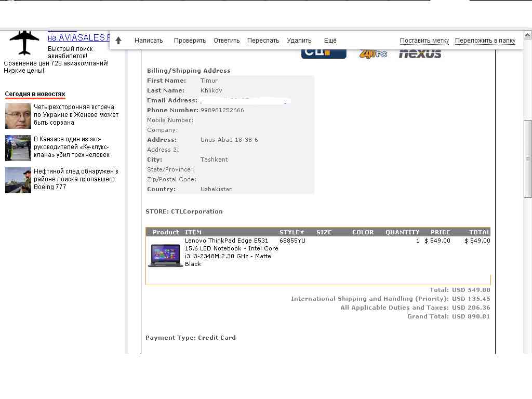
Task: Click Поставить метку link
Action: 424,41
